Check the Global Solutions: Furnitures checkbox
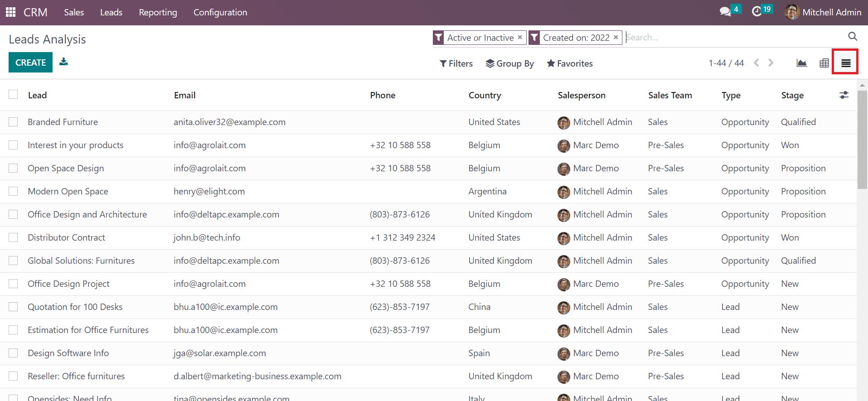This screenshot has width=868, height=401. point(13,261)
